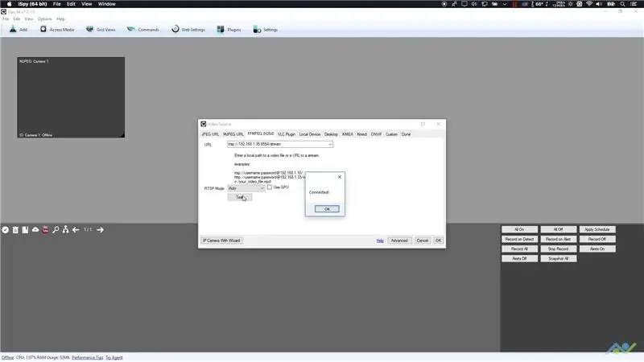Switch to the Desktop tab
Viewport: 644px width, 362px height.
pyautogui.click(x=331, y=134)
